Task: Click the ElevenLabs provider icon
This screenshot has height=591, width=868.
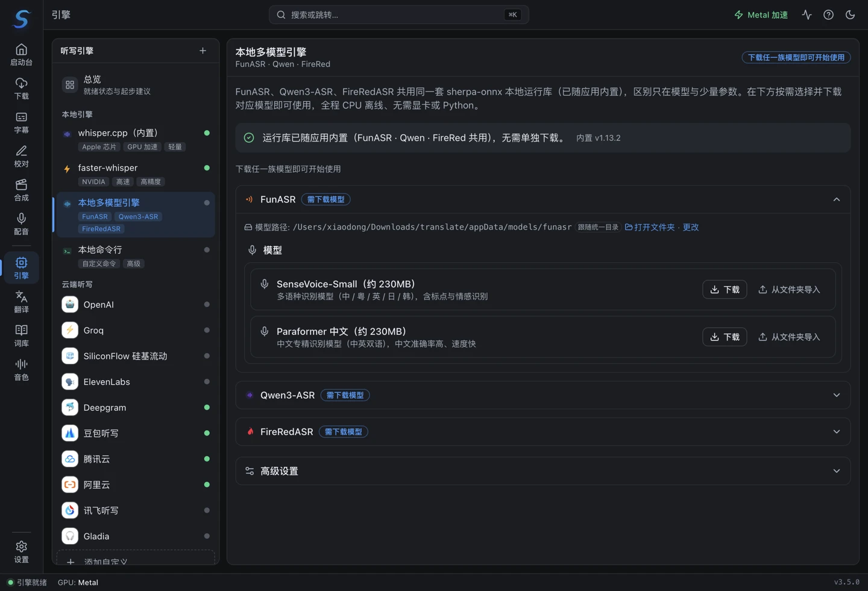Action: coord(70,381)
